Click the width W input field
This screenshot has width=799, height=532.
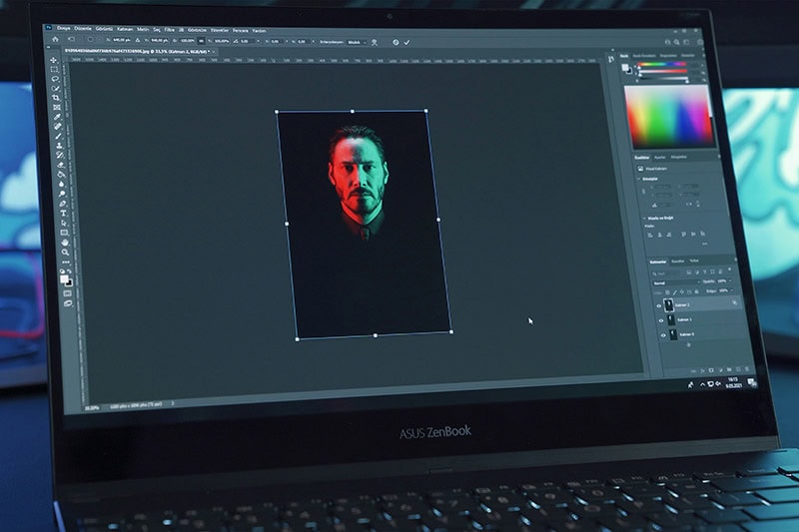point(188,40)
